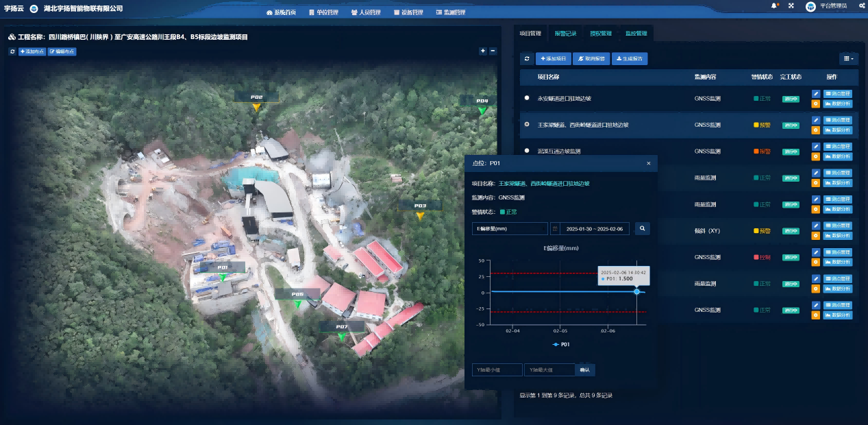Viewport: 868px width, 425px height.
Task: Click the fullscreen expand icon in header
Action: tap(791, 6)
